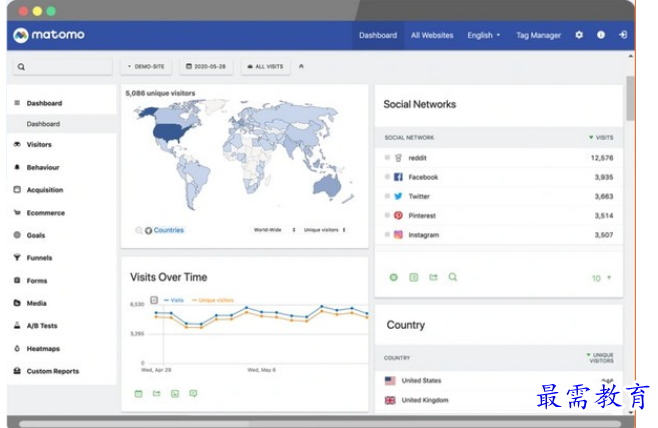This screenshot has height=428, width=658.
Task: Open the 2020-05-28 date picker
Action: [206, 66]
